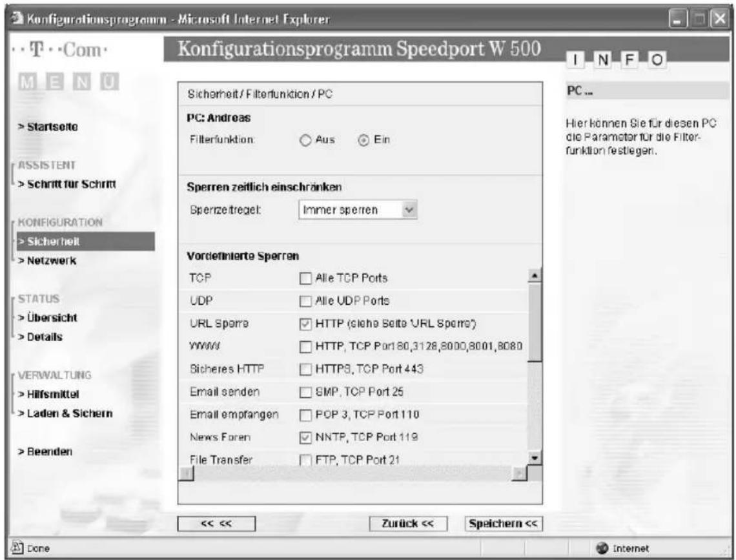Check FTP TCP Port 21 checkbox

(305, 459)
